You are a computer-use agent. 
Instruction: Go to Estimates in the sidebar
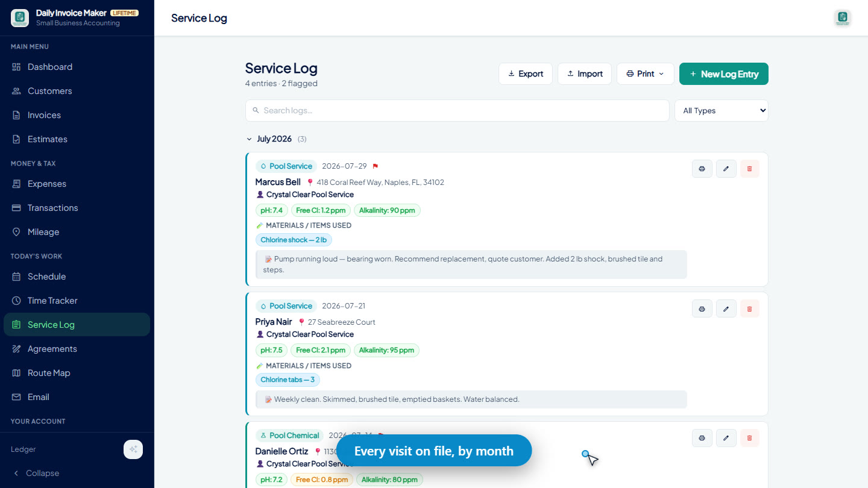point(77,139)
